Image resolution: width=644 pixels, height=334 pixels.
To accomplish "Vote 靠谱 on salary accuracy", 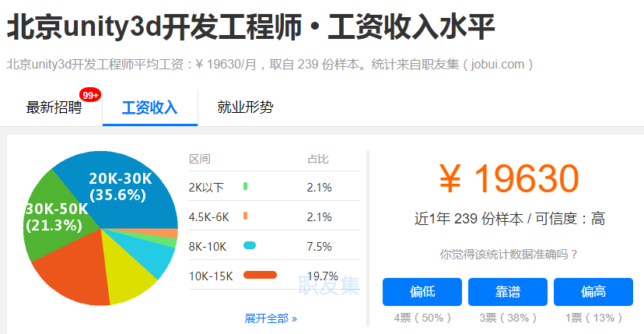I will coord(508,292).
